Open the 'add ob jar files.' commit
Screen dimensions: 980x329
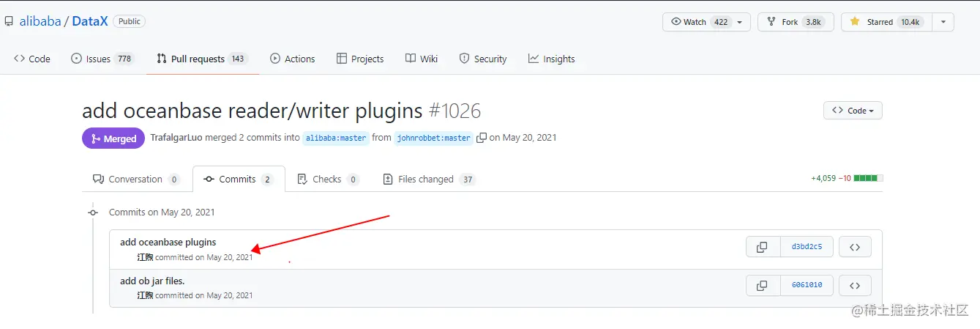(x=152, y=281)
